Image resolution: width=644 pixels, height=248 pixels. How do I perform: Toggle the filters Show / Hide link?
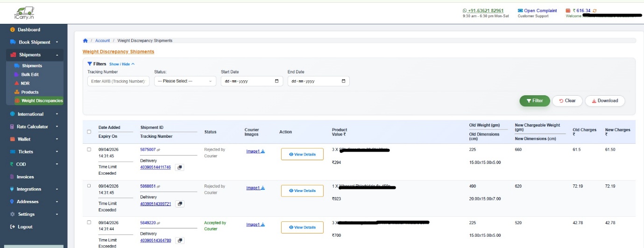click(x=122, y=64)
